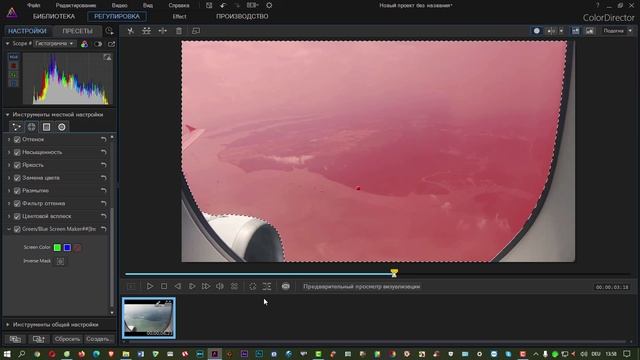Select the radial mask circle tool
Screen dimensions: 640x360
click(62, 127)
